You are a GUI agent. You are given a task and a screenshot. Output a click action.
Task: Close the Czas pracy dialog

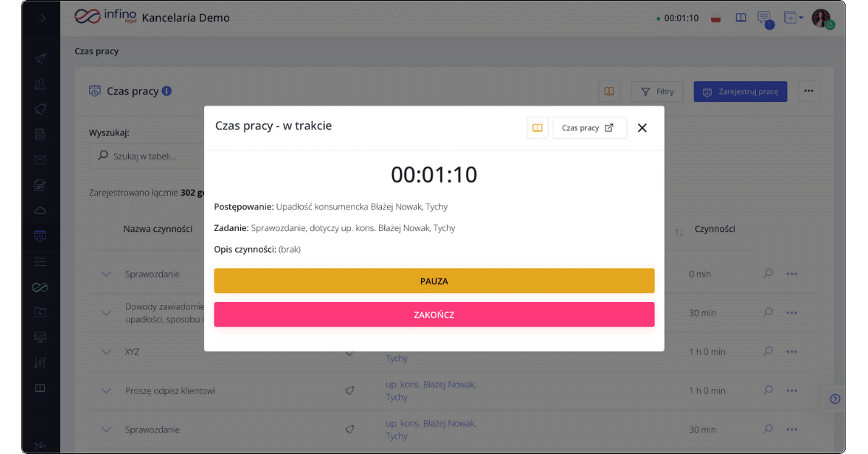click(x=642, y=128)
